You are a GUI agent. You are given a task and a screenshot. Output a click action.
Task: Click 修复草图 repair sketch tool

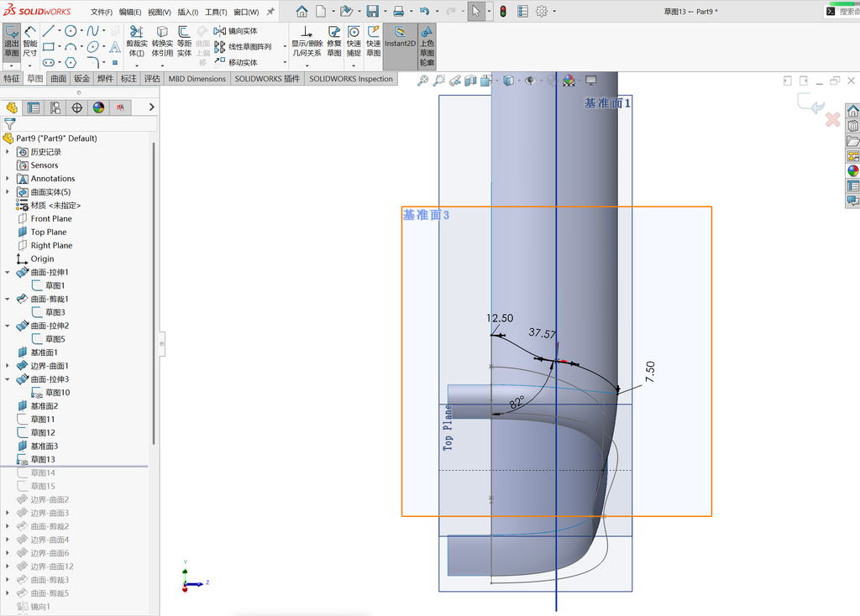pos(334,42)
